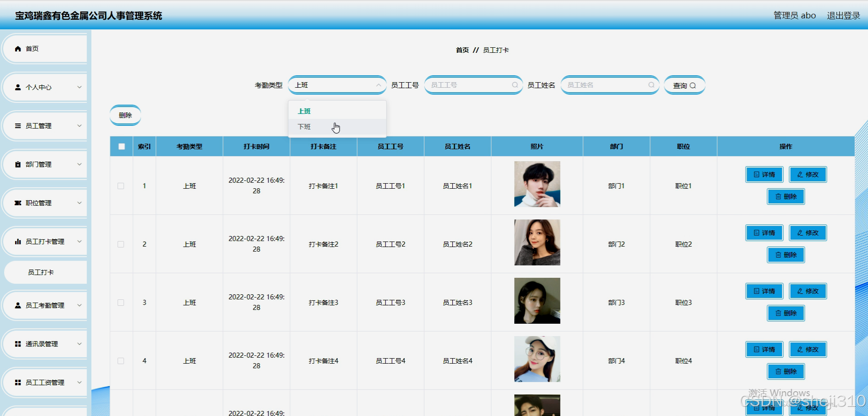
Task: Click the trash icon on row 1's 删除 button
Action: coord(778,197)
